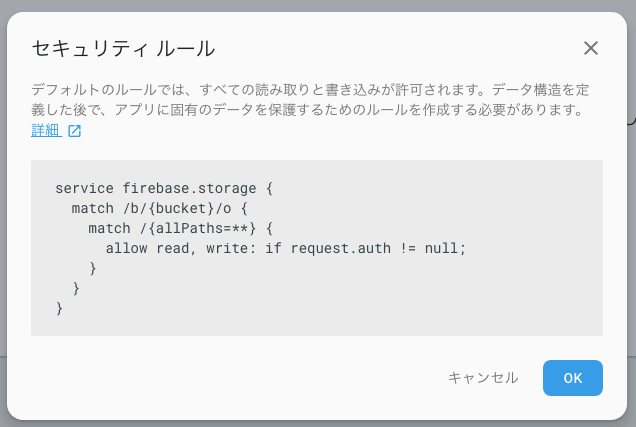Confirm the rules with the OK button
Viewport: 636px width, 427px height.
point(573,378)
